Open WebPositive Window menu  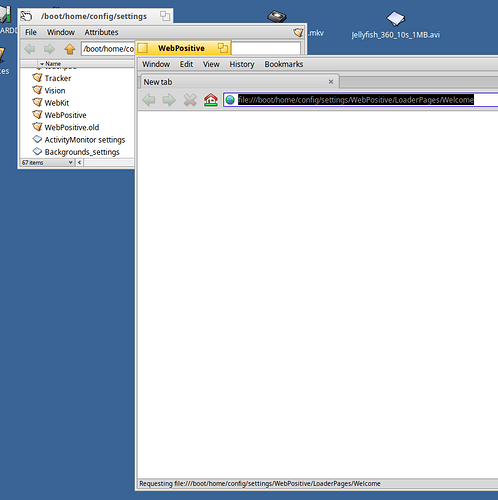(x=156, y=64)
